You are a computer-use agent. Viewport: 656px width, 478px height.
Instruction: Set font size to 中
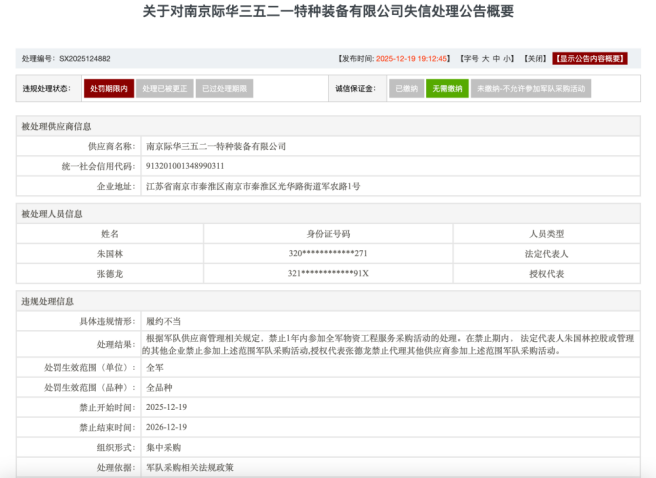pyautogui.click(x=496, y=58)
